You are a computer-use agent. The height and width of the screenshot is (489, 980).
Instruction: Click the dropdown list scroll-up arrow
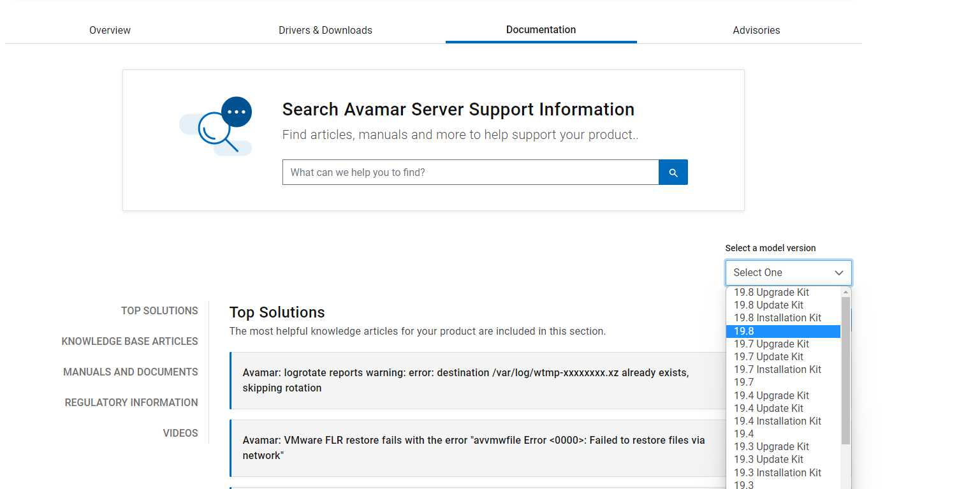(845, 292)
